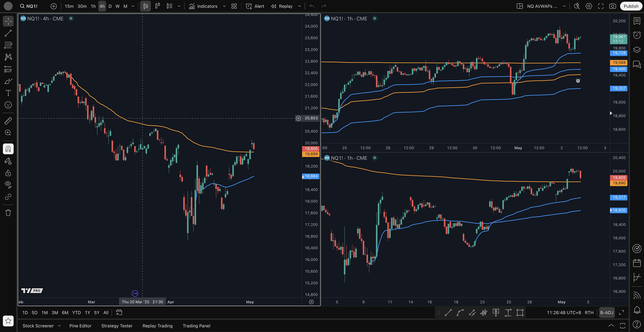Toggle Magnet mode on

tap(8, 149)
